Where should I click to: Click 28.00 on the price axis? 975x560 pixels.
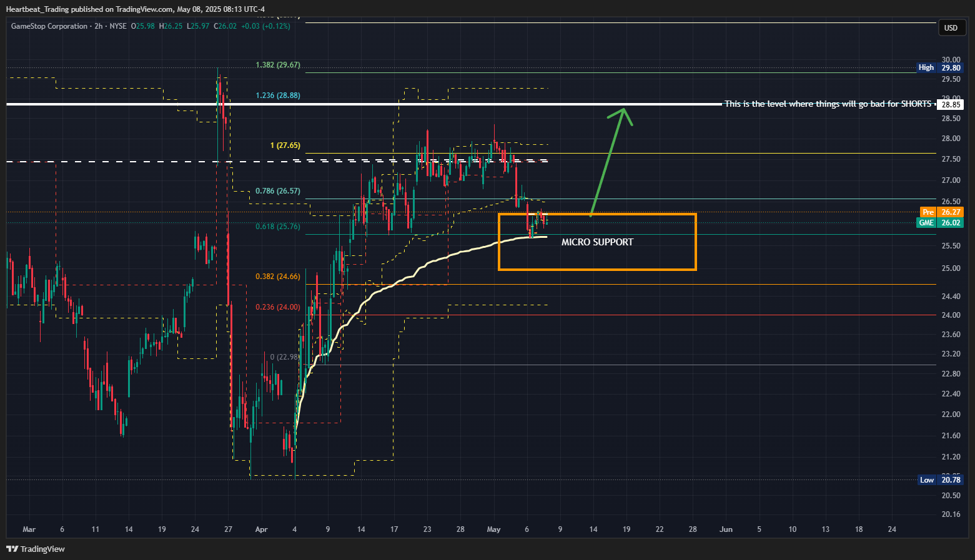coord(951,139)
